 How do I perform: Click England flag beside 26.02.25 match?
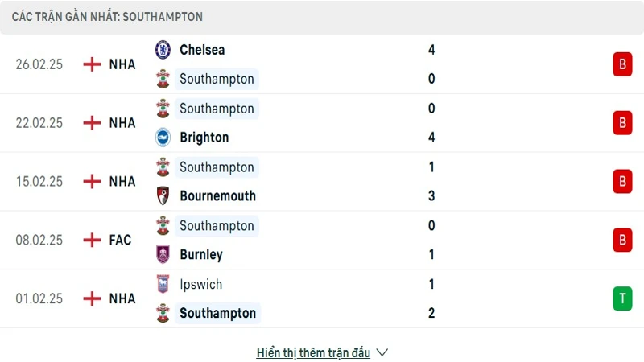(93, 64)
